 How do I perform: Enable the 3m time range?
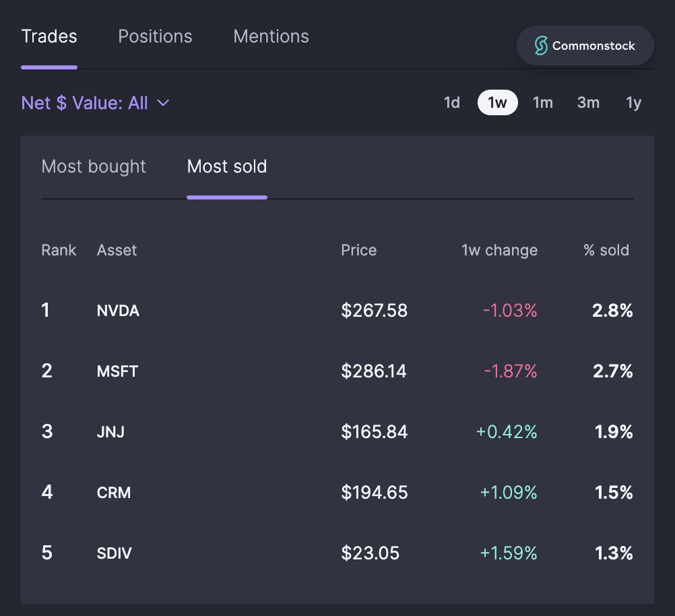(x=588, y=102)
